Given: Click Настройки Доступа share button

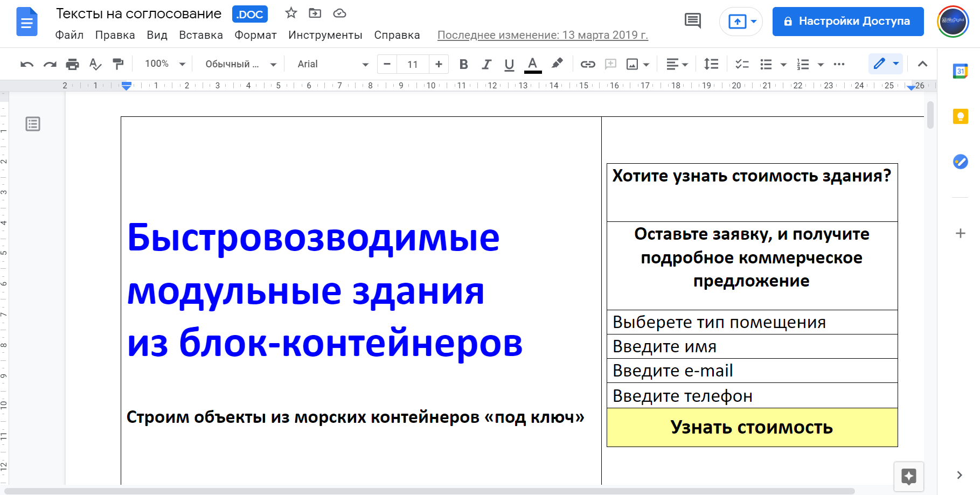Looking at the screenshot, I should coord(848,22).
